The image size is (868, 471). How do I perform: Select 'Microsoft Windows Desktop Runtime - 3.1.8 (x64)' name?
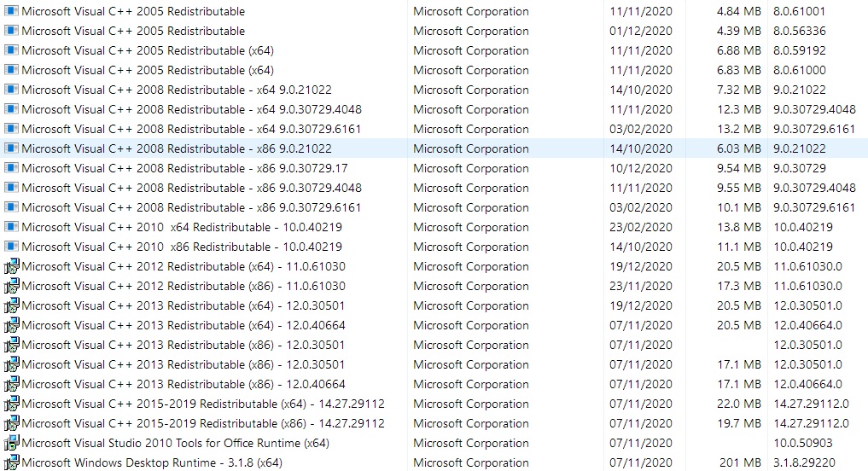pos(152,462)
